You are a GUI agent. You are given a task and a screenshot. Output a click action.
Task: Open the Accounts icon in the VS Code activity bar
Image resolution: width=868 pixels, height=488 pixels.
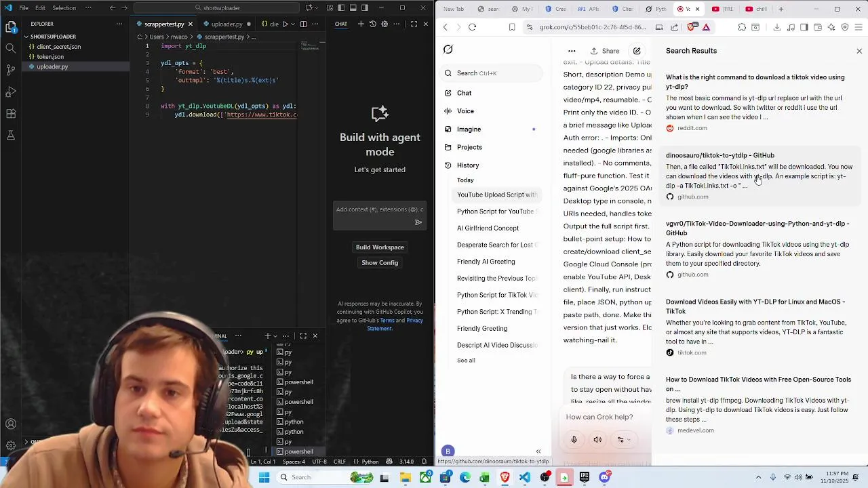pos(11,424)
